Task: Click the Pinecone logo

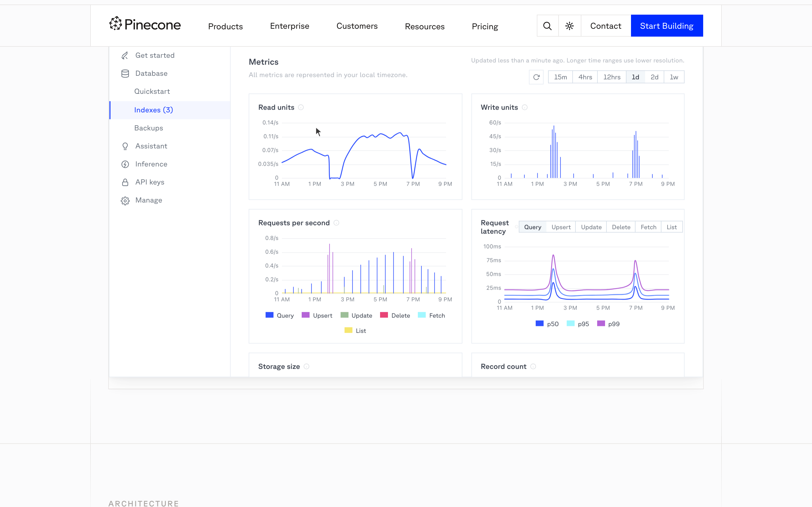Action: (145, 24)
